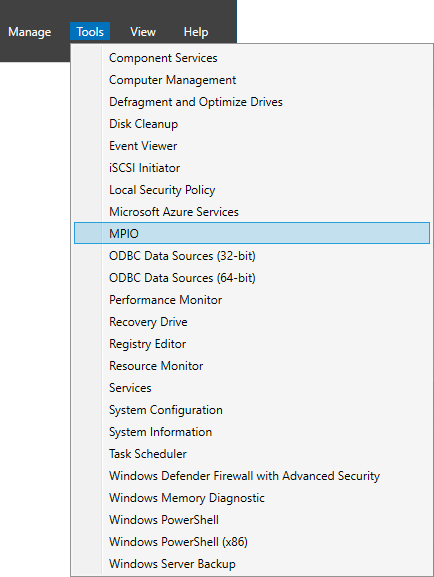Select Defragment and Optimize Drives
The height and width of the screenshot is (577, 434).
coord(252,102)
